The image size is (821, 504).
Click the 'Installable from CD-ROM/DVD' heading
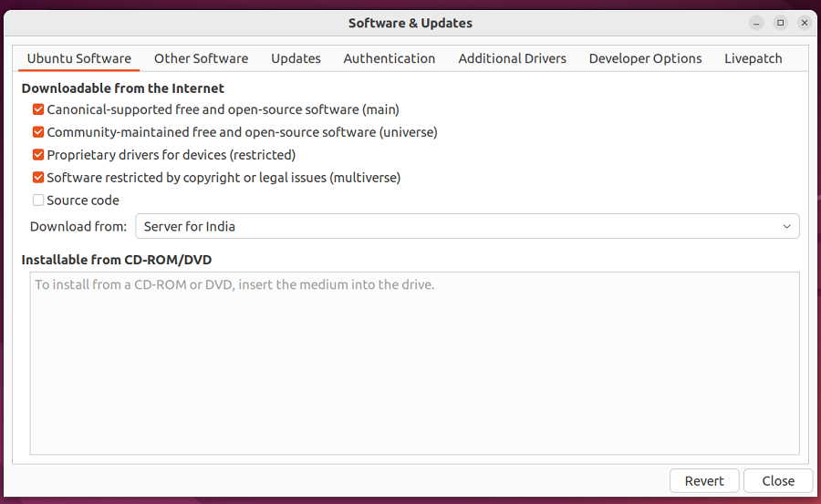tap(117, 260)
